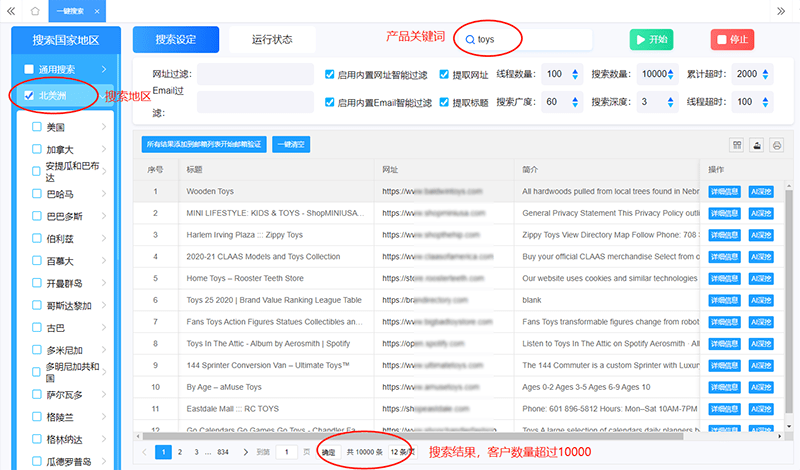Click the print icon above the table

point(776,144)
